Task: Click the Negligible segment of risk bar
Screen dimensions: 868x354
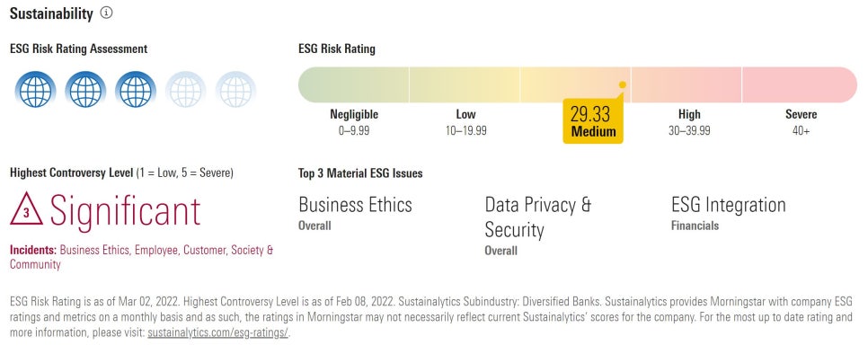Action: [x=354, y=84]
